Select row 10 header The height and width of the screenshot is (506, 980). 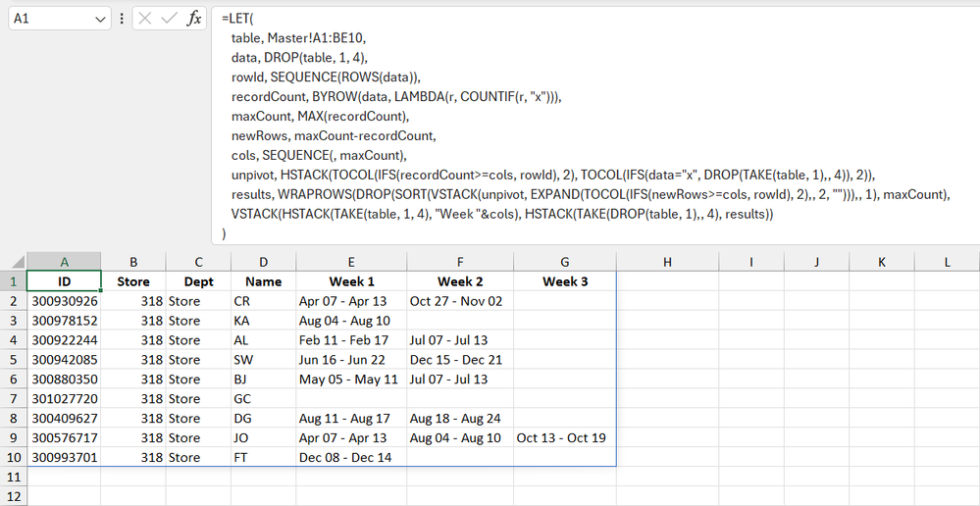[x=13, y=457]
